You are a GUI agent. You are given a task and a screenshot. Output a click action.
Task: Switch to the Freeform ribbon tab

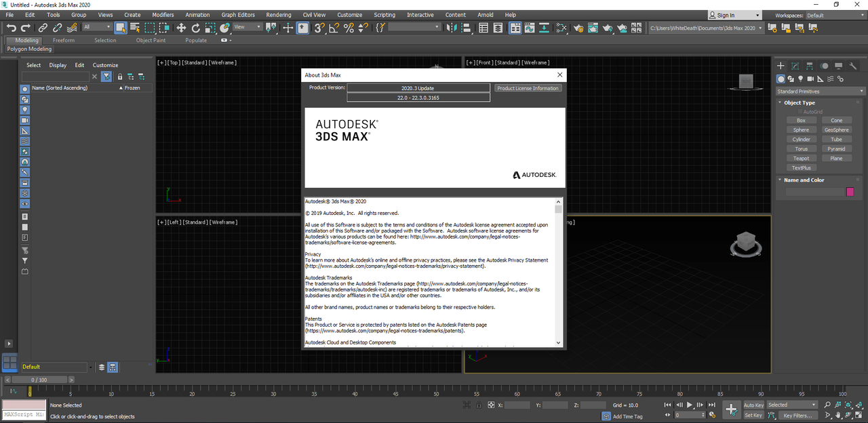[64, 40]
